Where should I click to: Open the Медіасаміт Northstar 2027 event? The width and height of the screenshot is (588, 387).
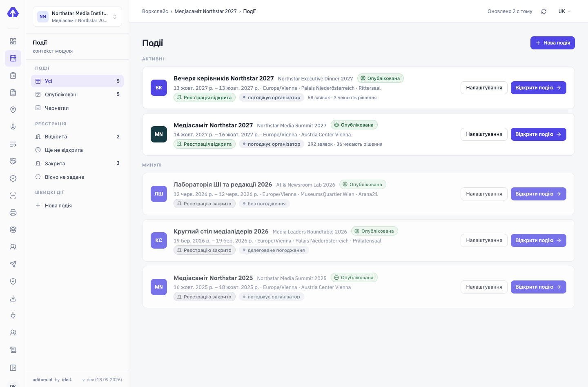tap(538, 134)
